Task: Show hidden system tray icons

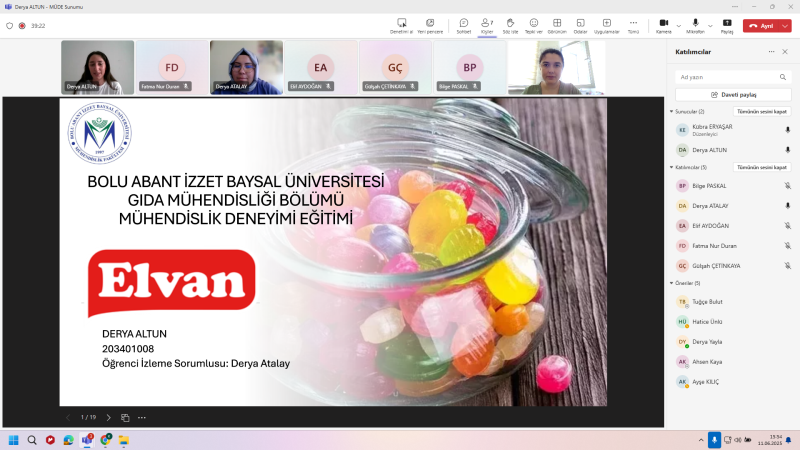Action: pyautogui.click(x=701, y=440)
